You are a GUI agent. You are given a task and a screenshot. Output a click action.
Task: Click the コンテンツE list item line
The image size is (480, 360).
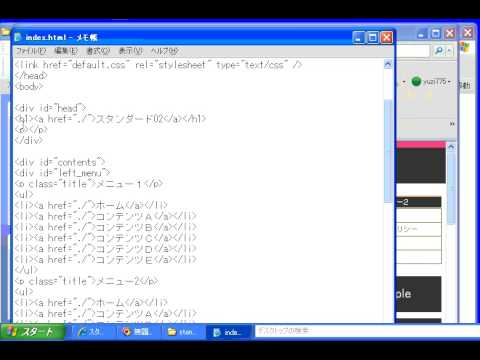[106, 260]
